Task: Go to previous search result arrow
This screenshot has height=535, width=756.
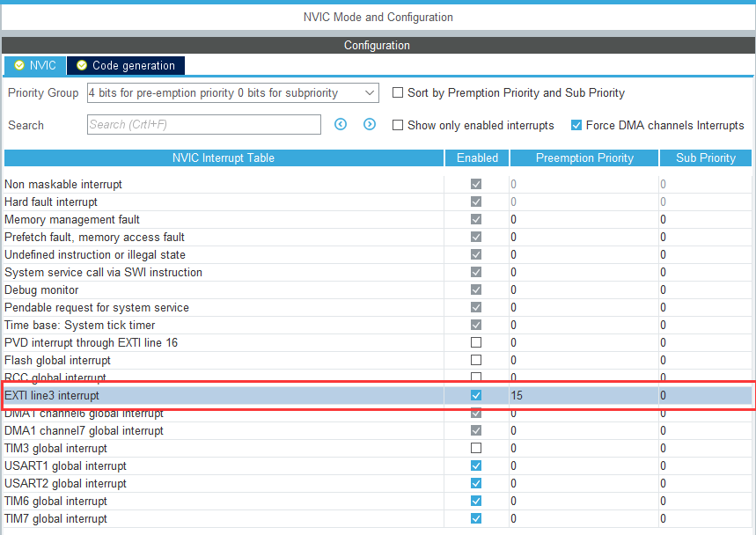Action: pyautogui.click(x=341, y=124)
